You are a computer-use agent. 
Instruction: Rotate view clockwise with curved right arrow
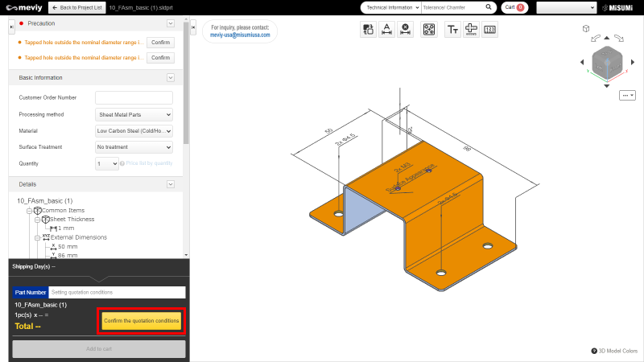[x=619, y=38]
